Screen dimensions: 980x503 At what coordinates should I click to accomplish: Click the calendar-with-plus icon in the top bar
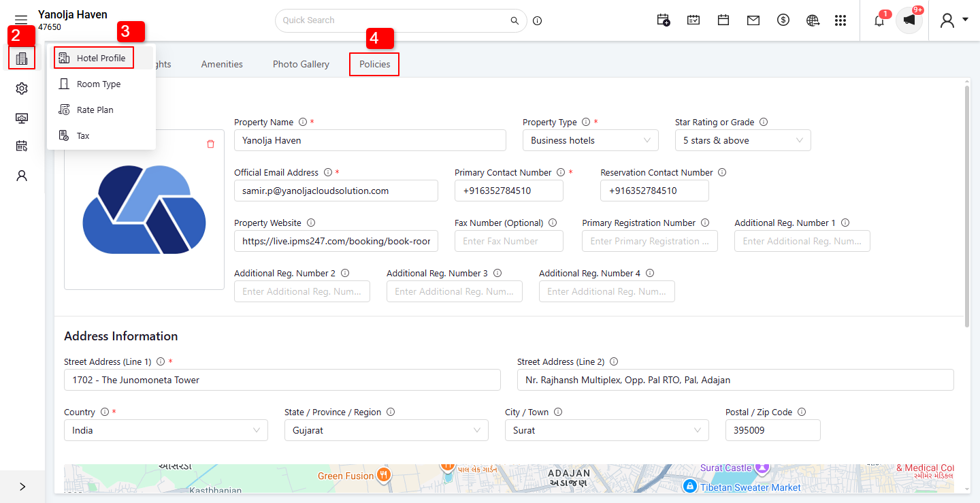coord(663,20)
